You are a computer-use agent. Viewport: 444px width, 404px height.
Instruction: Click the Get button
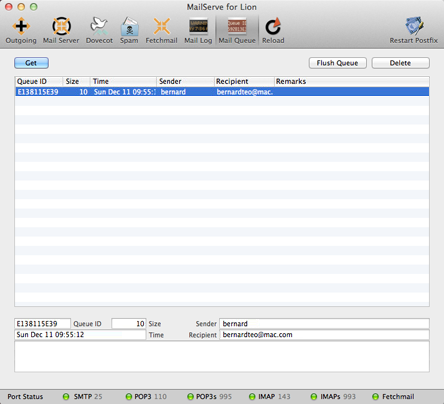(x=31, y=63)
